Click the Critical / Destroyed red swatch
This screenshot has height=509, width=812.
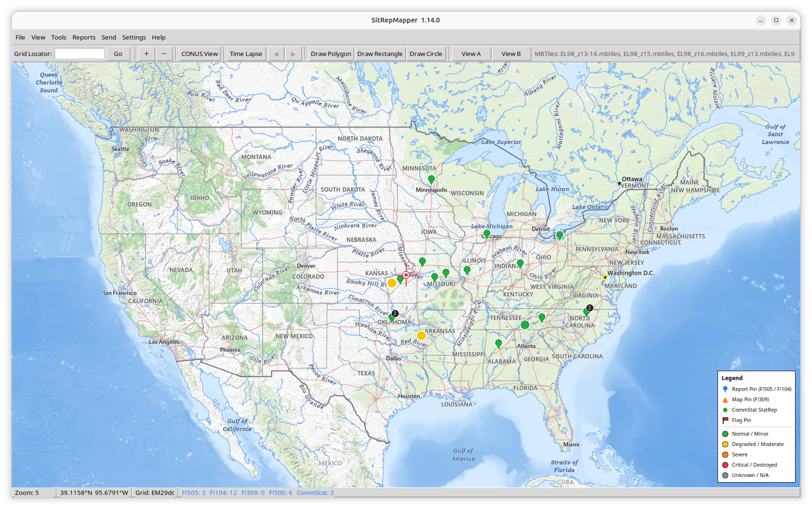tap(725, 465)
